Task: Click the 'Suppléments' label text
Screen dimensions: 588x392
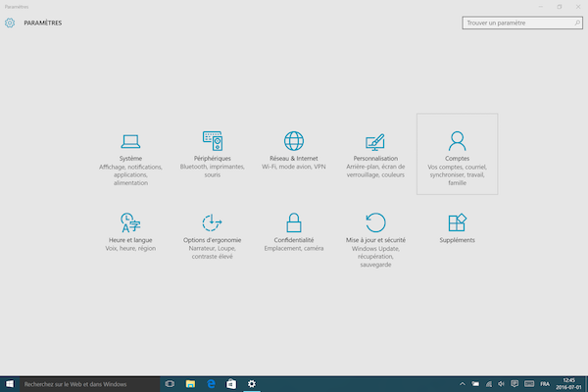Action: [x=457, y=240]
